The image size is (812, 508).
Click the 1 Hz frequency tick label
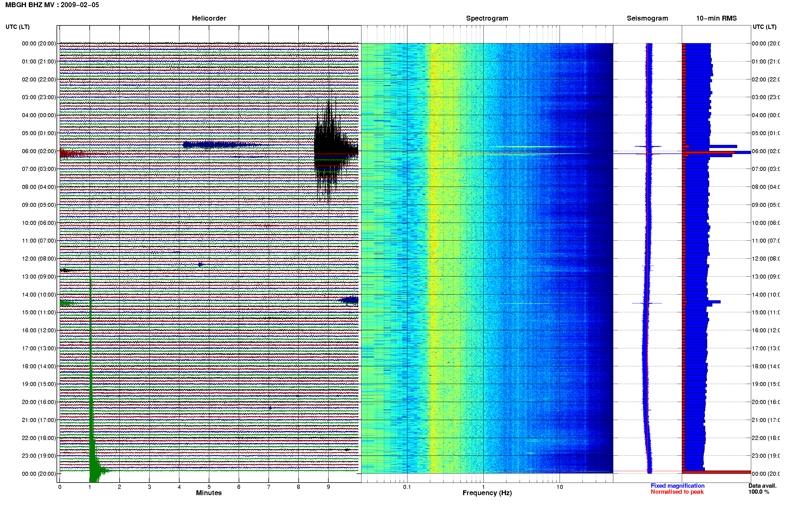(483, 487)
